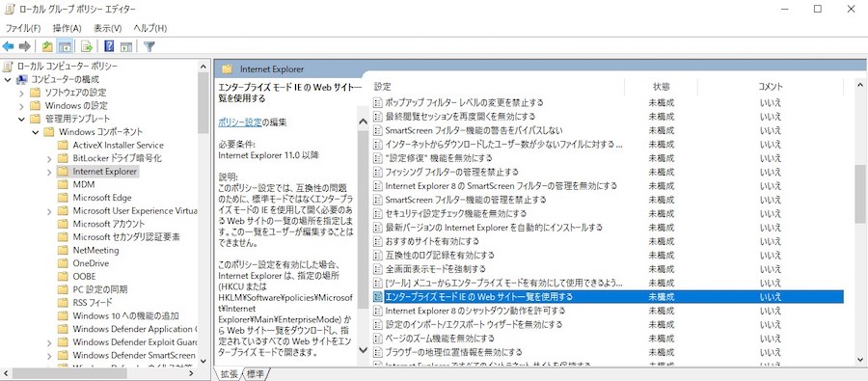Expand the Windows Defender SmartScreen node
Viewport: 868px width, 381px height.
49,356
